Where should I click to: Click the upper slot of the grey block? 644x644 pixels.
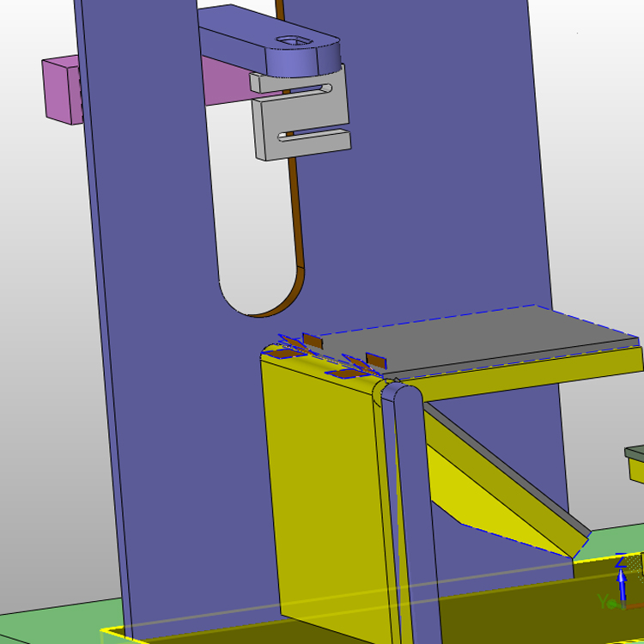[x=306, y=88]
